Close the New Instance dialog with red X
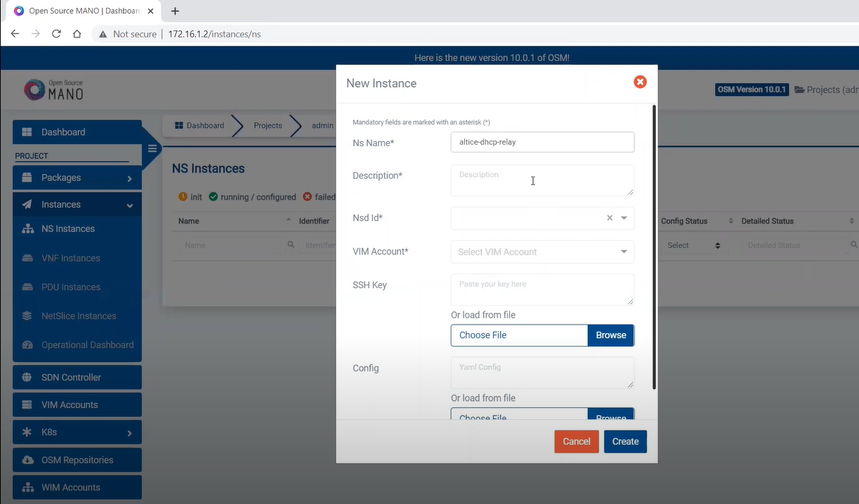The image size is (859, 504). (x=640, y=82)
